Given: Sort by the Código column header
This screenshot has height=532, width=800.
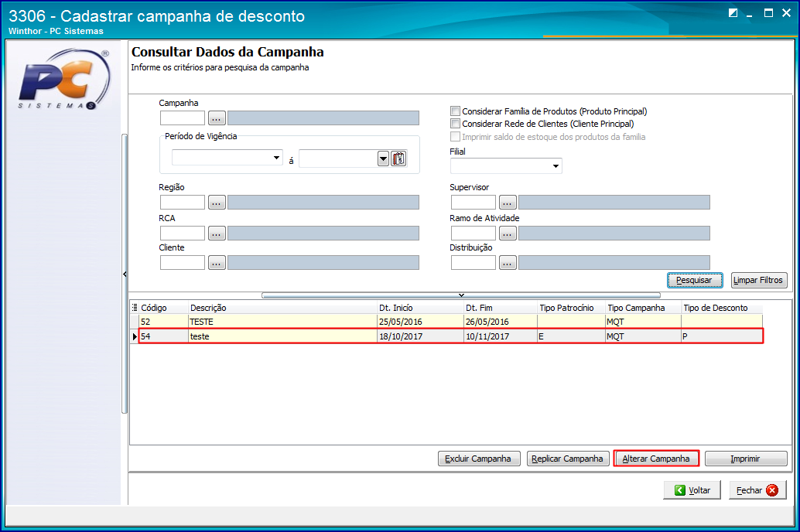Looking at the screenshot, I should [x=163, y=308].
